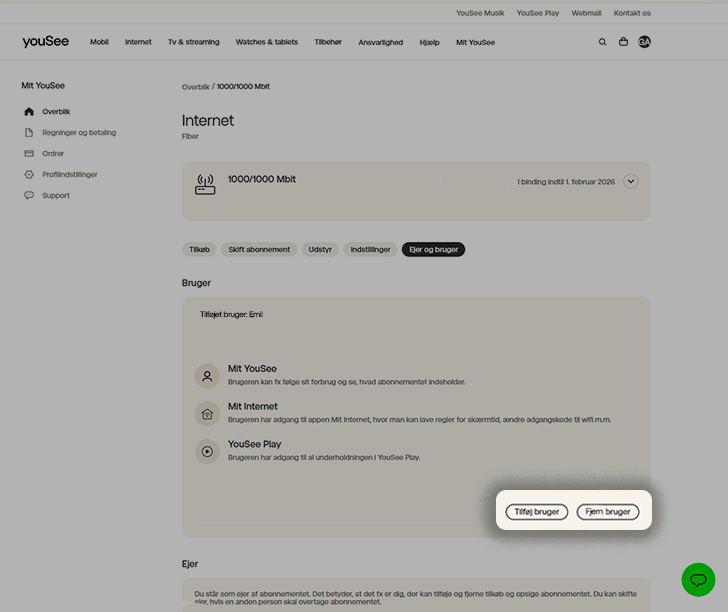Open the Mobil navigation menu
This screenshot has width=728, height=612.
coord(99,42)
